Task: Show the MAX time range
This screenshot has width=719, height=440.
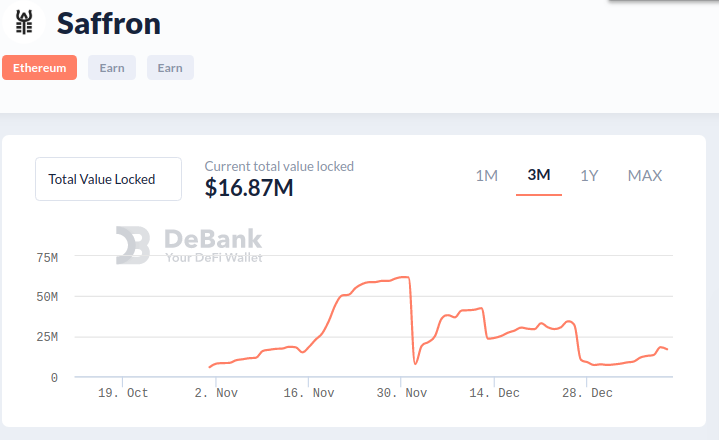Action: click(645, 176)
